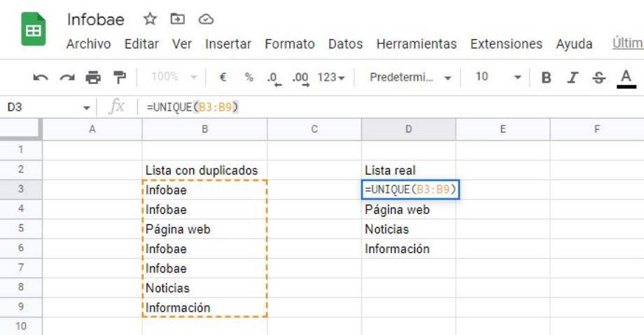The height and width of the screenshot is (335, 644).
Task: Click the redo arrow
Action: coord(67,77)
